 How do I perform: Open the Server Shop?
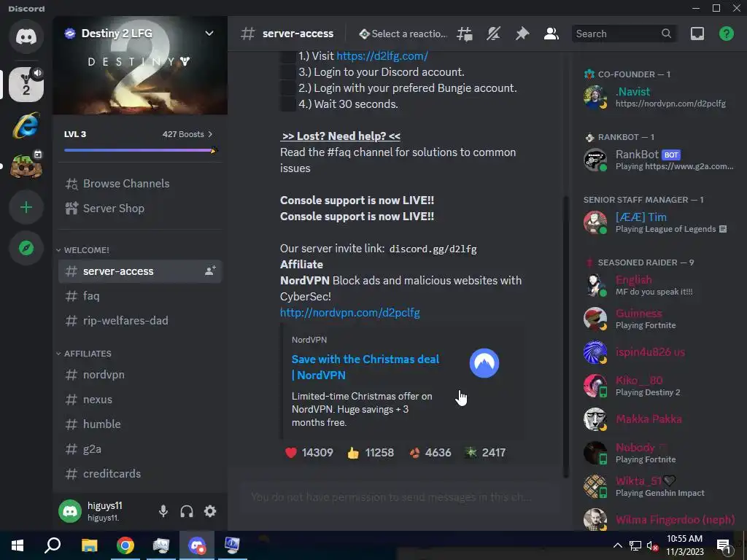click(140, 209)
